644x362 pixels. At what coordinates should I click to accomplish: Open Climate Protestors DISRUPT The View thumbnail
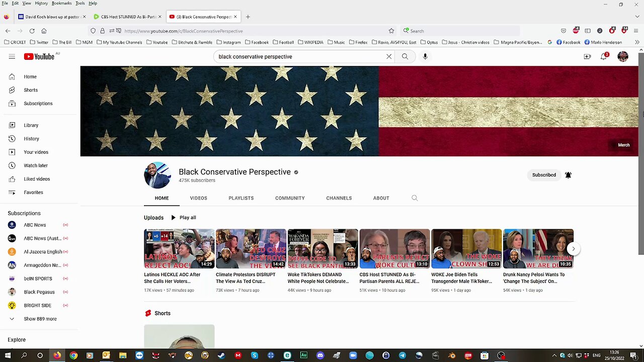click(x=251, y=249)
